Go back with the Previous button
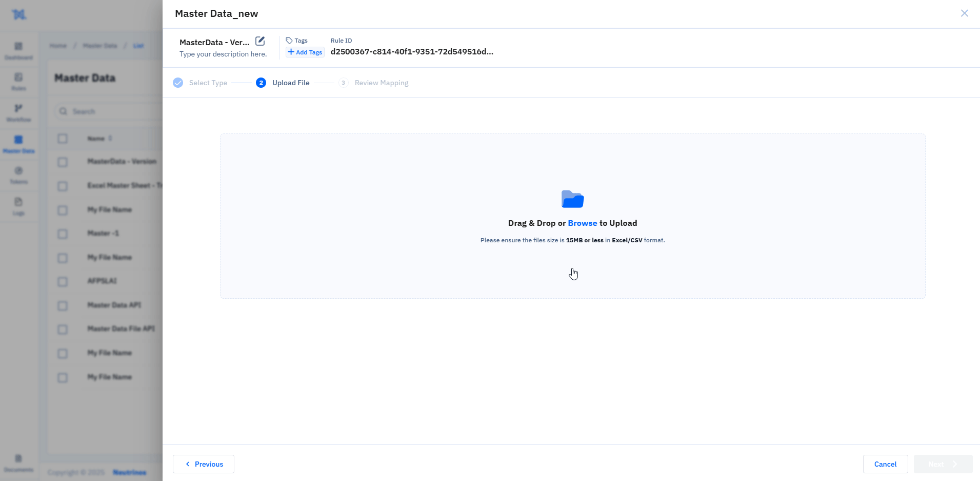 pyautogui.click(x=204, y=464)
